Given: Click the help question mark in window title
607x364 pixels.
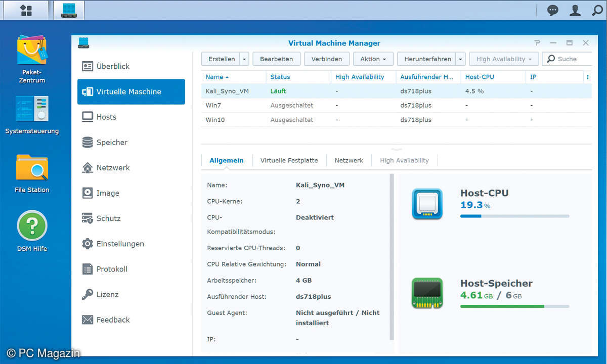Looking at the screenshot, I should [537, 43].
